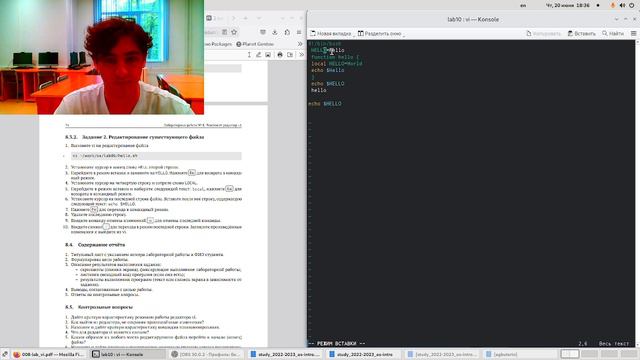Open the Firefox application menu
Viewport: 640px width, 360px height.
[299, 32]
